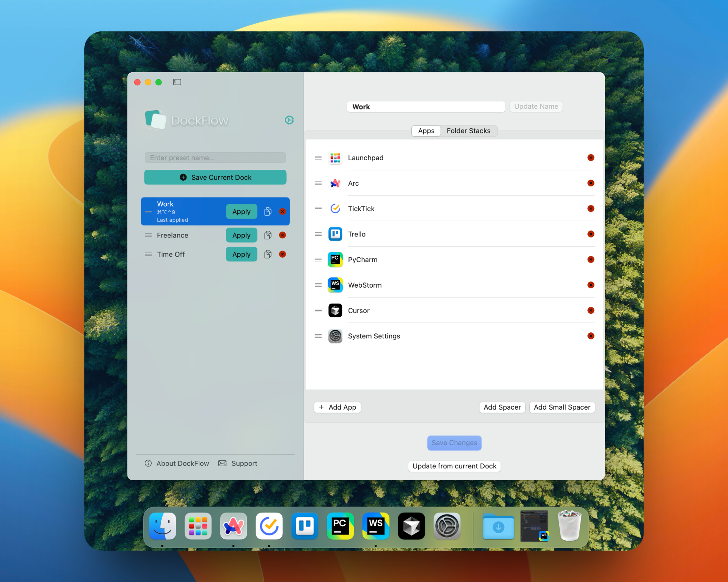Switch to the Folder Stacks tab
728x582 pixels.
[x=469, y=131]
